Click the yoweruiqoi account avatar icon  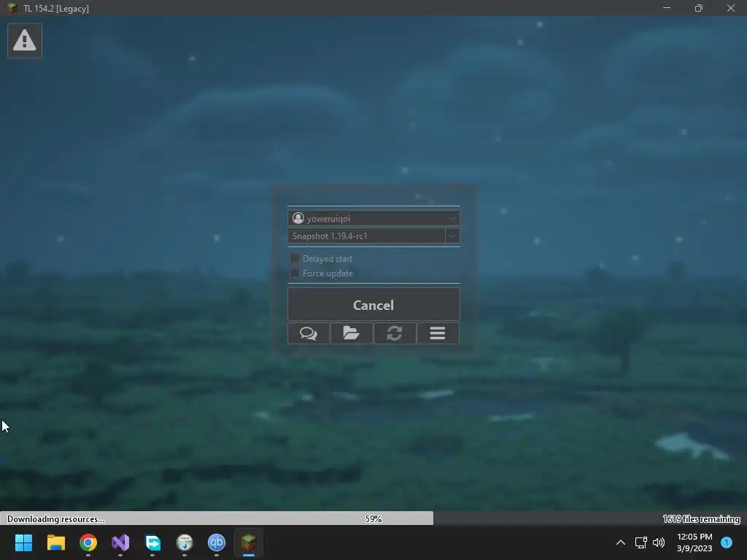[298, 218]
